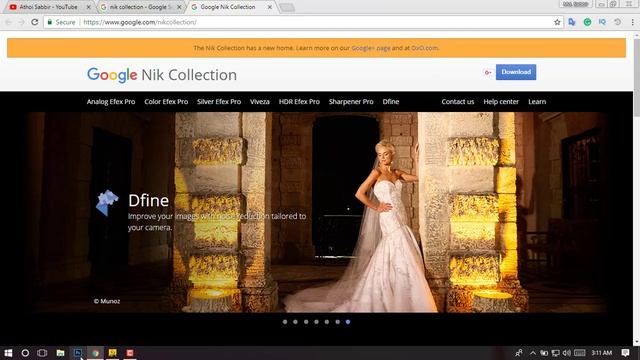Screen dimensions: 640x360
Task: Select the seventh highlighted carousel dot
Action: 348,322
